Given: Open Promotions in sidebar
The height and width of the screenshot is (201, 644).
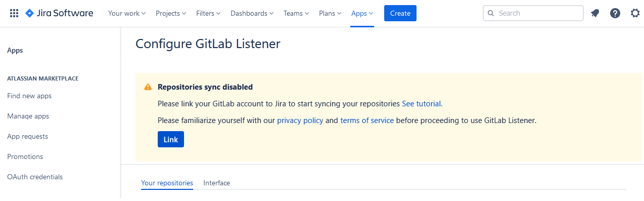Looking at the screenshot, I should tap(25, 156).
